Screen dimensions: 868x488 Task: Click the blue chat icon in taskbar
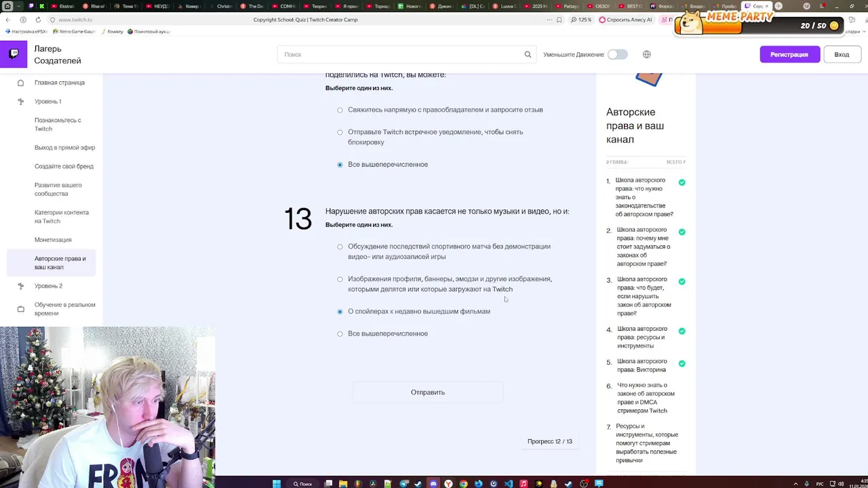point(599,483)
